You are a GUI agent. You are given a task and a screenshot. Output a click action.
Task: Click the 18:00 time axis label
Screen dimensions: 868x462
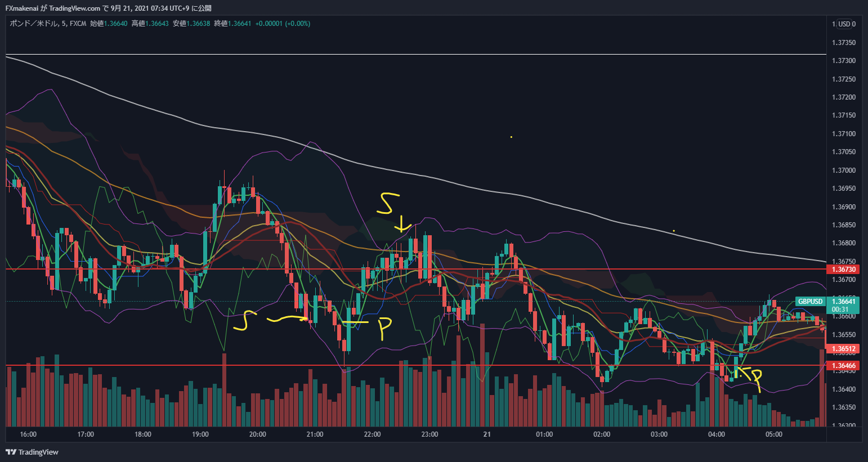(143, 434)
